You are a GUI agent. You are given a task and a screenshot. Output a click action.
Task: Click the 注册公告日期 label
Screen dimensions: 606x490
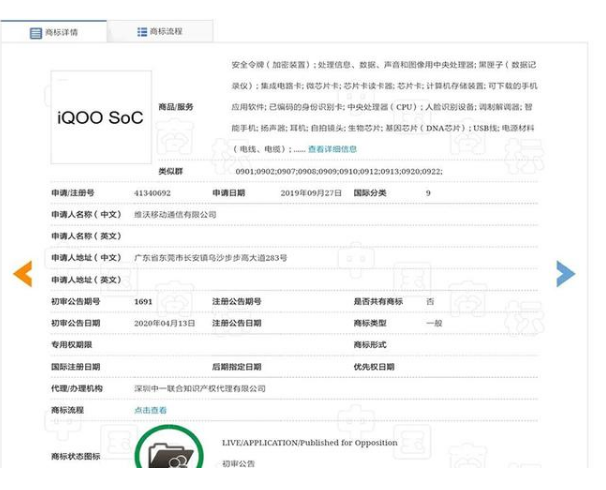(237, 323)
